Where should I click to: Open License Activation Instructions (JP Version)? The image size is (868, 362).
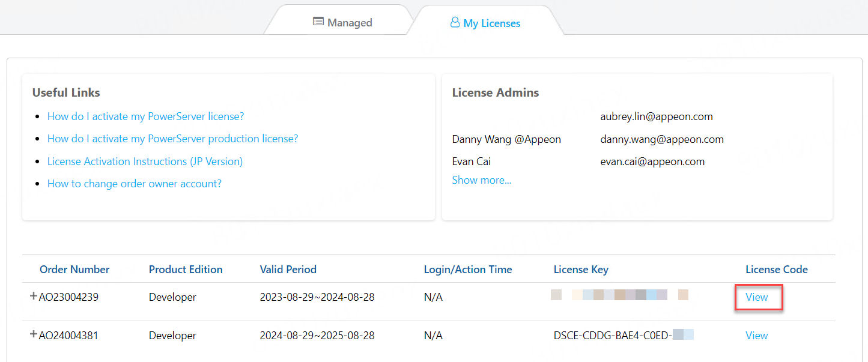coord(145,161)
